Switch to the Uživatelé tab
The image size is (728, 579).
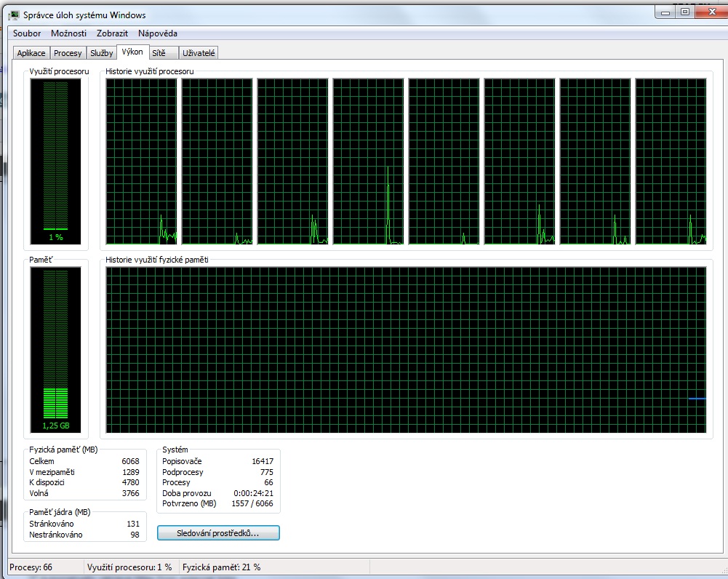pyautogui.click(x=199, y=53)
